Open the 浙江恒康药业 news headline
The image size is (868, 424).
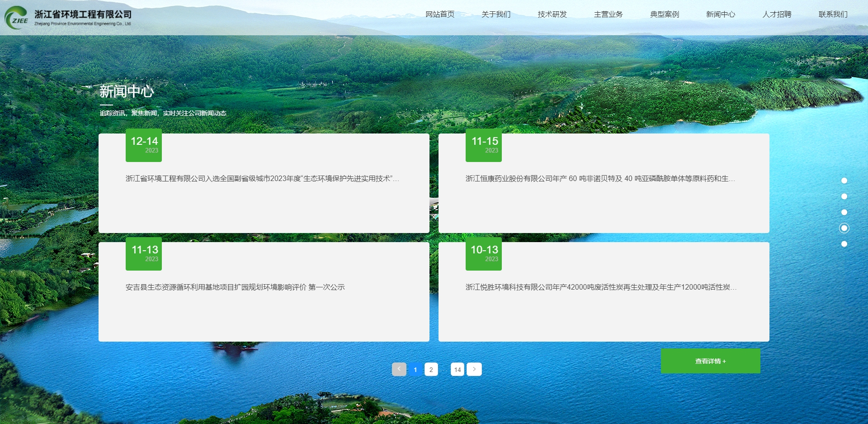[600, 179]
